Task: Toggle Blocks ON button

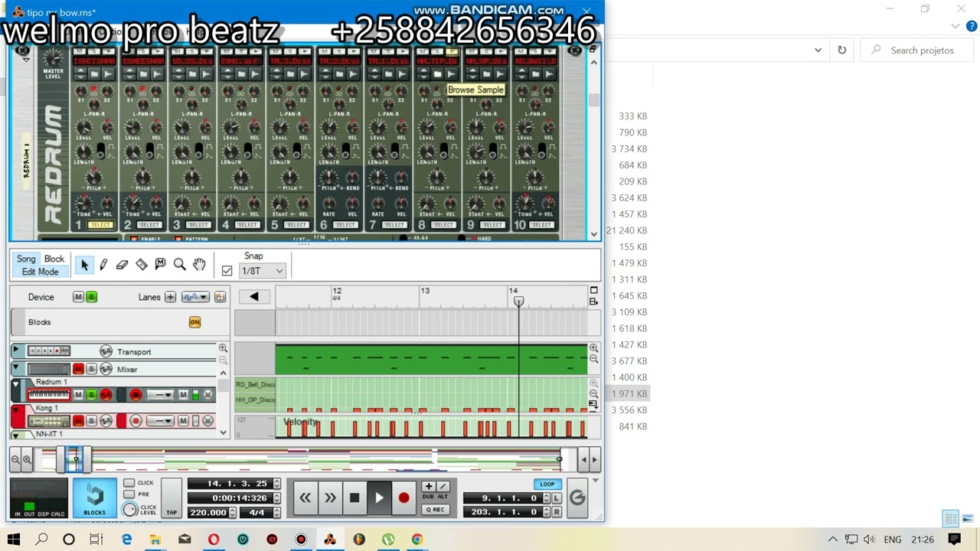Action: click(x=194, y=322)
